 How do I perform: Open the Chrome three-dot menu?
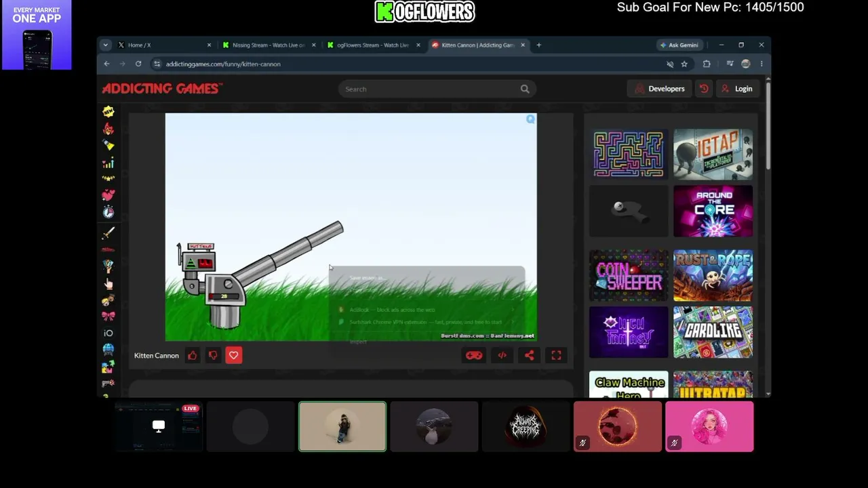[x=762, y=64]
